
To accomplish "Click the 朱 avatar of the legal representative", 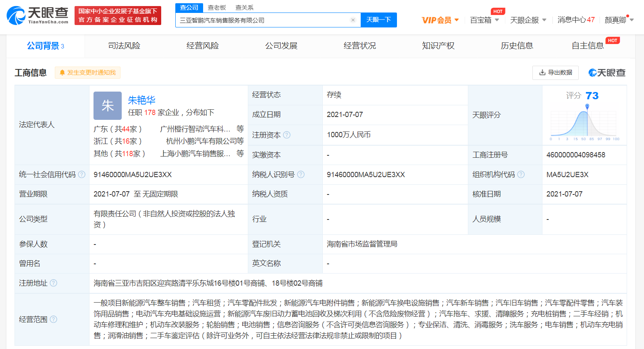I will 108,106.
